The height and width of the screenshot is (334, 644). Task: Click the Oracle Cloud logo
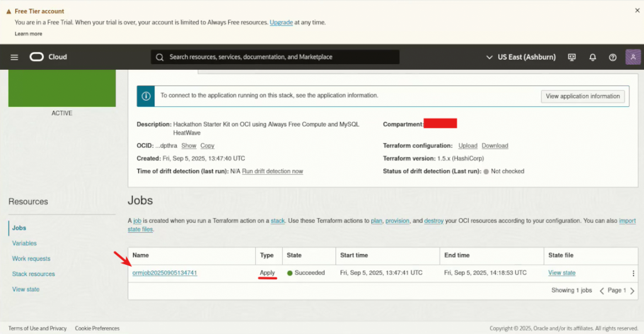48,57
